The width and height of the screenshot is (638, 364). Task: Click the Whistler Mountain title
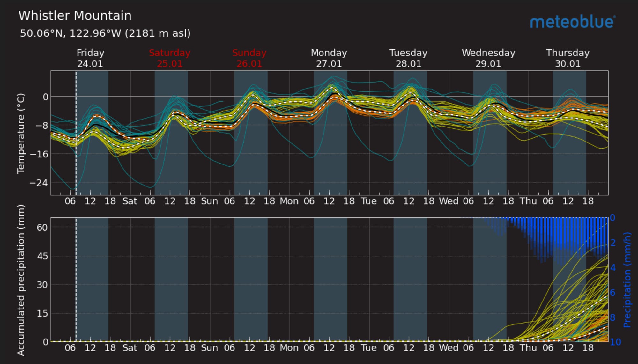[x=75, y=16]
